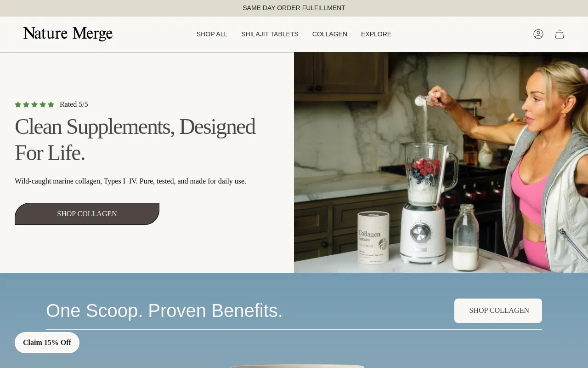
Task: Open the EXPLORE navigation menu
Action: point(376,34)
